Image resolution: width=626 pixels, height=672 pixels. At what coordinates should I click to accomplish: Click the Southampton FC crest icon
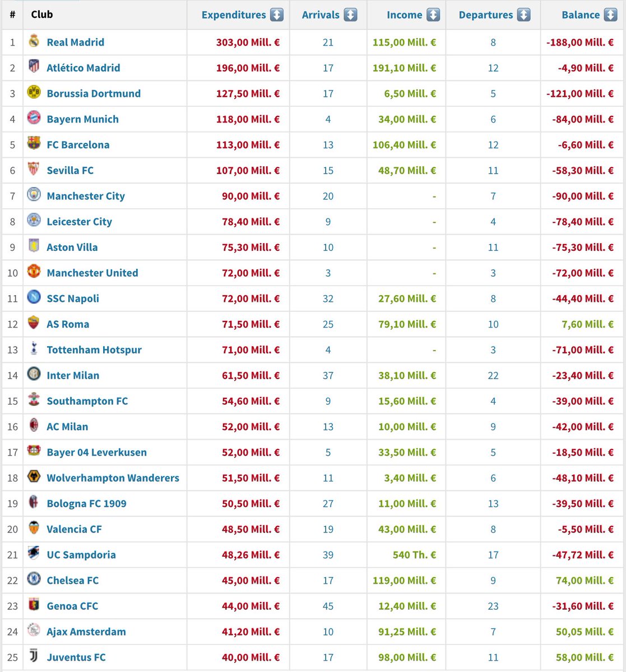[x=34, y=400]
